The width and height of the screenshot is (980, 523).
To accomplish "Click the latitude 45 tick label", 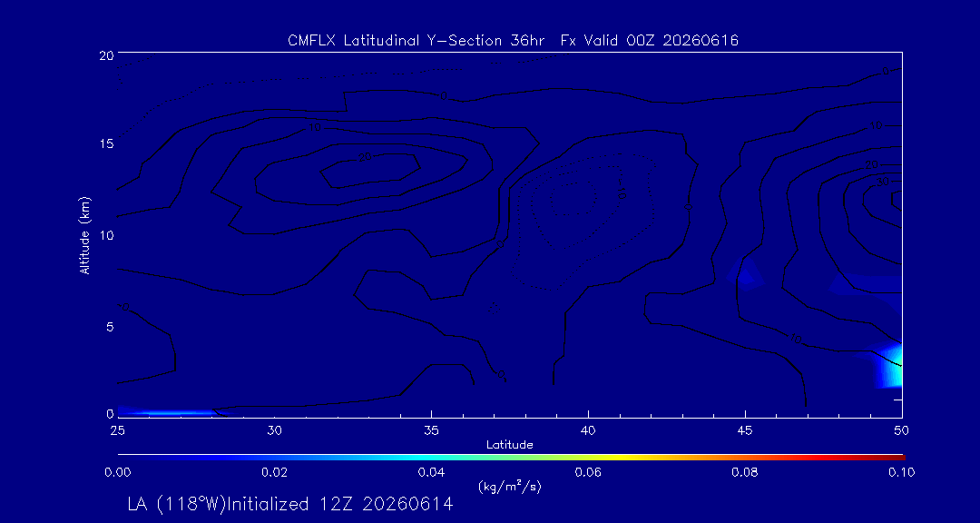I will [745, 430].
